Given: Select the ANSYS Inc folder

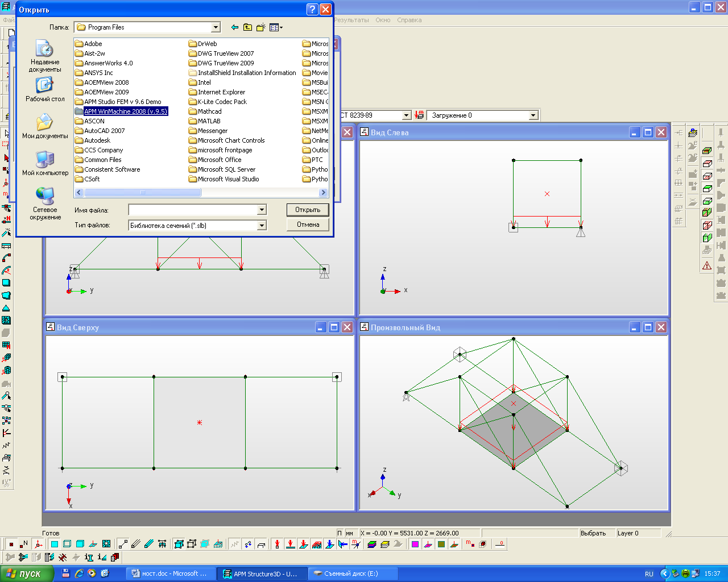Looking at the screenshot, I should tap(94, 73).
